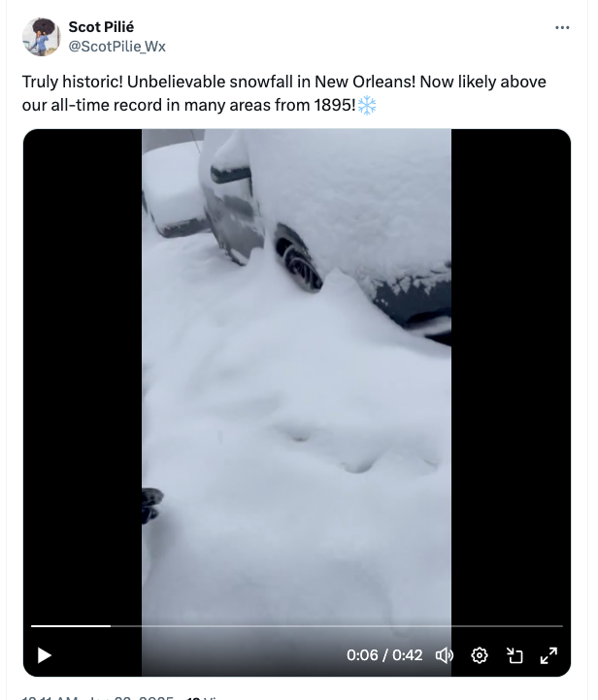Seek to the middle of the video progress bar
The width and height of the screenshot is (598, 700).
coord(297,626)
